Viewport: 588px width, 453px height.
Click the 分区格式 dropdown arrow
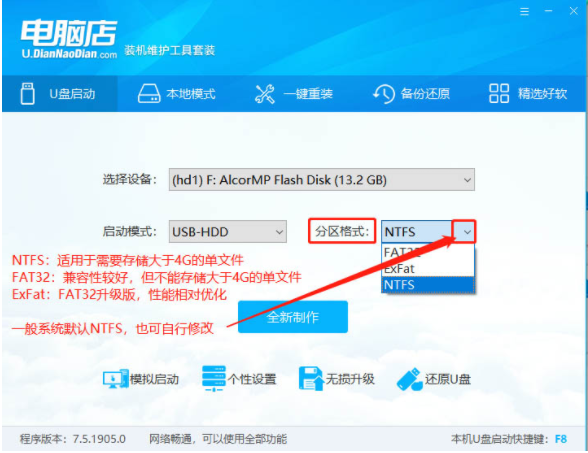(465, 231)
